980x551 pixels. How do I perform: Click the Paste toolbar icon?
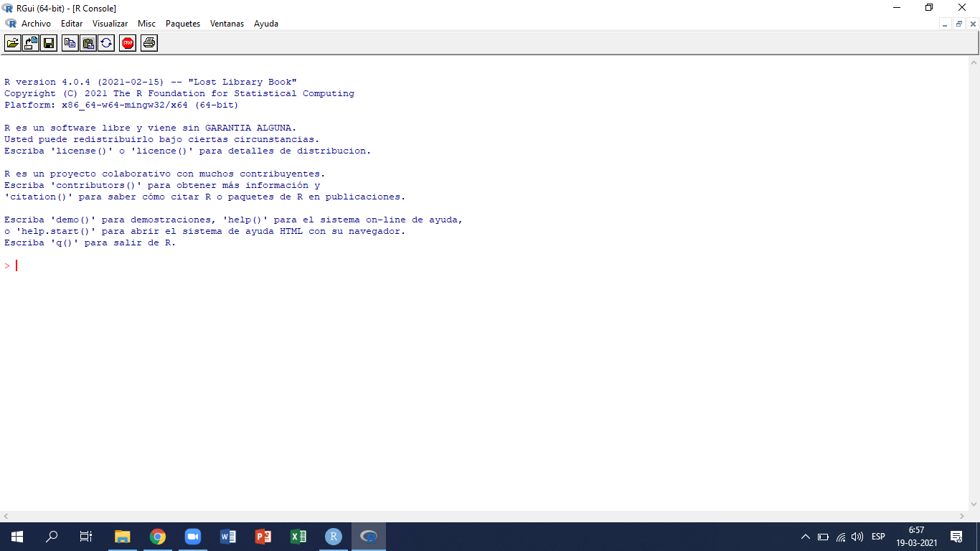pyautogui.click(x=88, y=43)
